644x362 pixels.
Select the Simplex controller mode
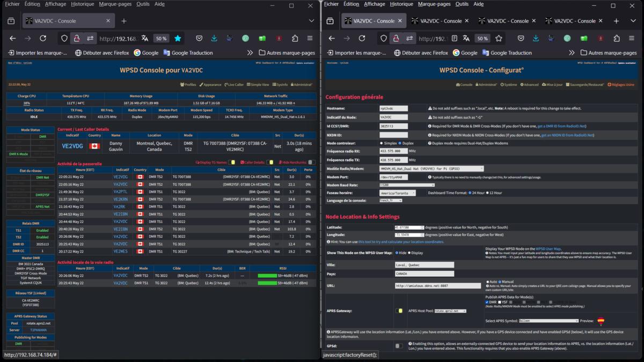pyautogui.click(x=382, y=143)
